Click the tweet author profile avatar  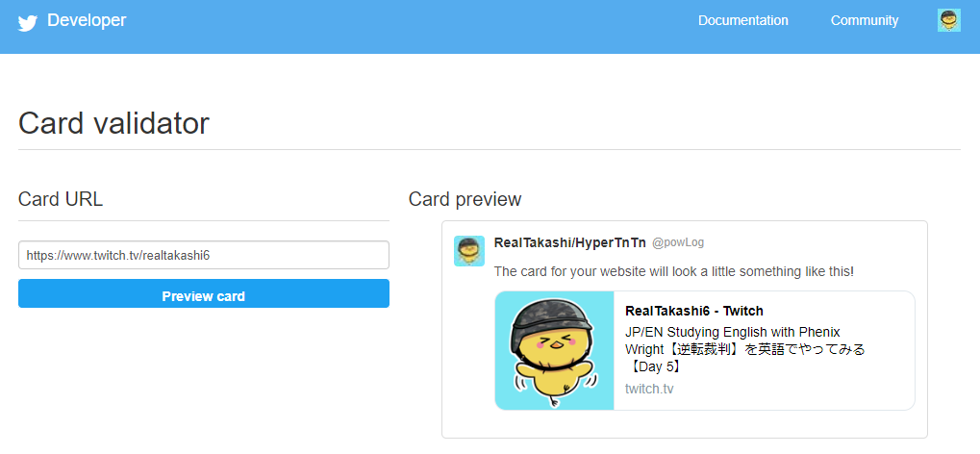coord(469,251)
